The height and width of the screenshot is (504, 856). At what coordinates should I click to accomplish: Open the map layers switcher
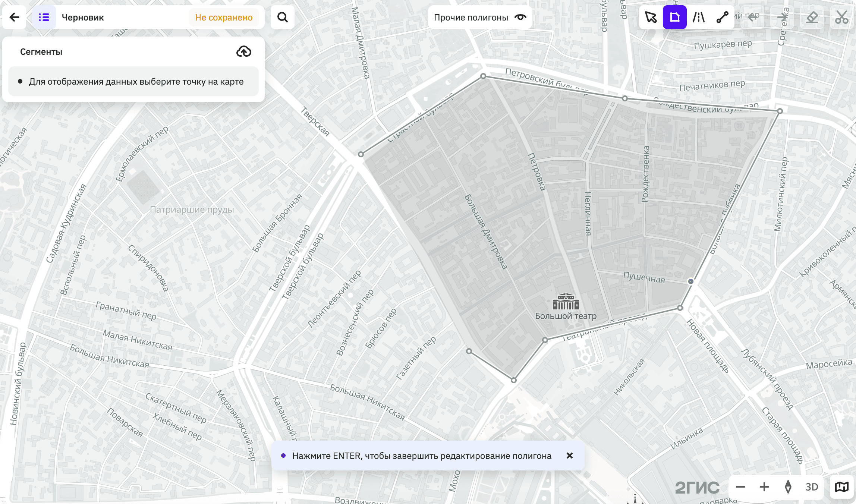click(x=842, y=487)
